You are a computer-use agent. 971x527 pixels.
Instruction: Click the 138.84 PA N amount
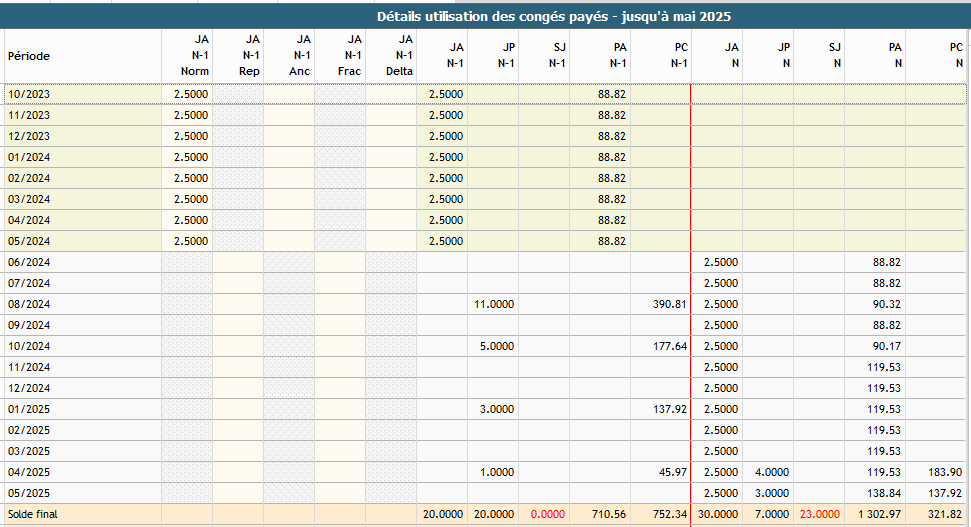click(884, 494)
